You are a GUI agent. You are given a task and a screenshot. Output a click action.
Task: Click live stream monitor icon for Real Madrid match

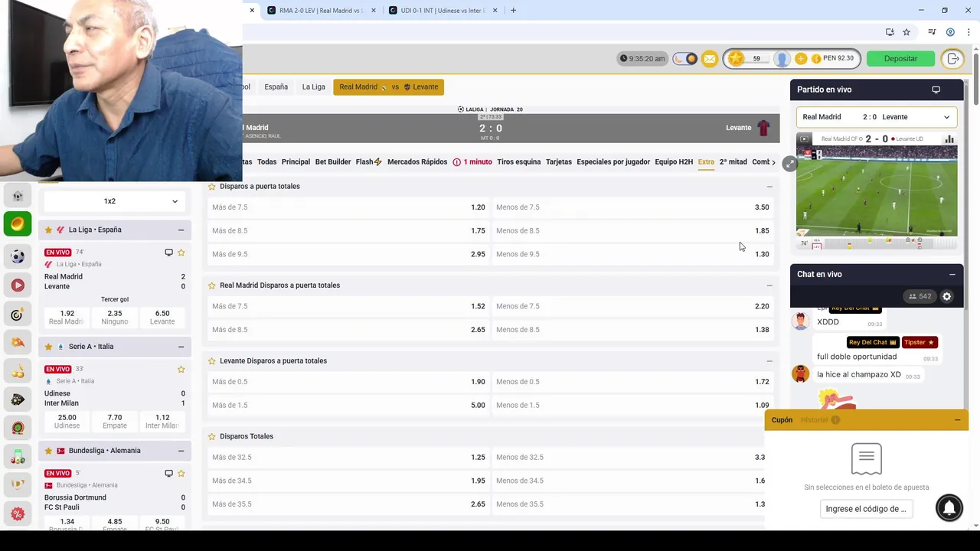point(168,253)
